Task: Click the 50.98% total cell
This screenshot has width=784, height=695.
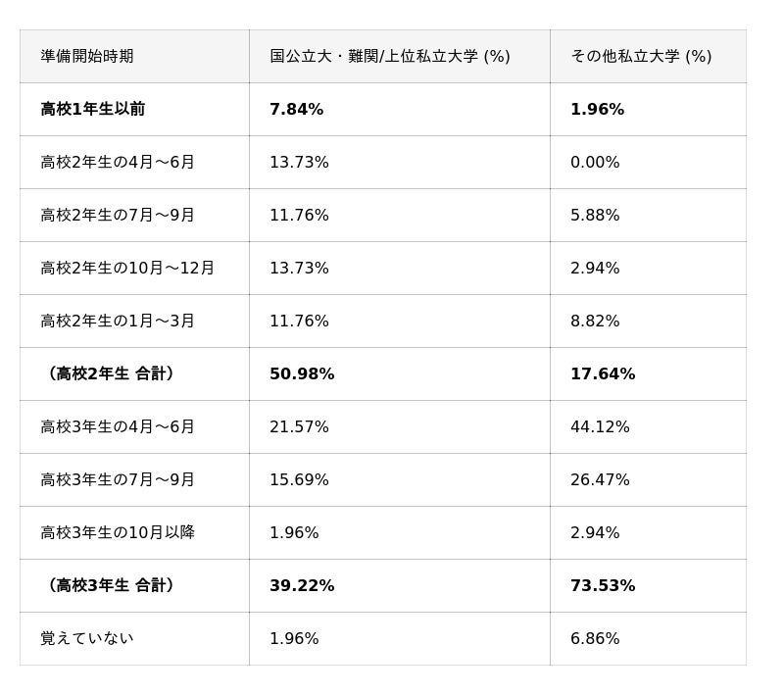Action: point(302,374)
